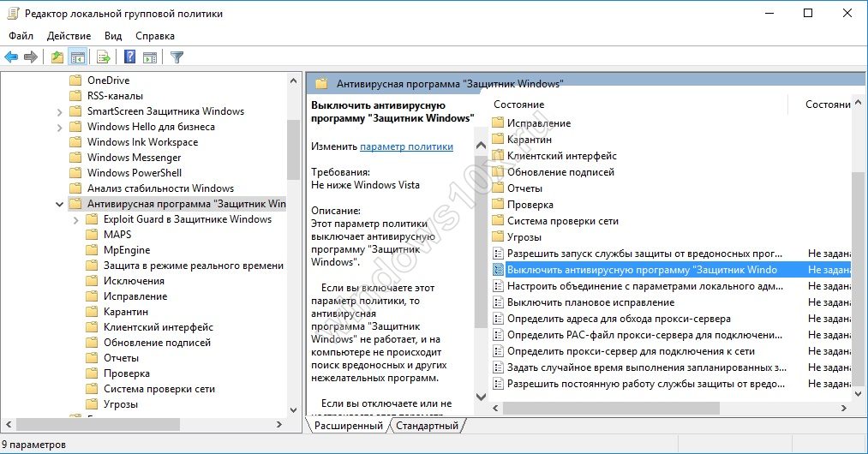Click the Up one level folder icon
This screenshot has width=868, height=454.
tap(57, 57)
